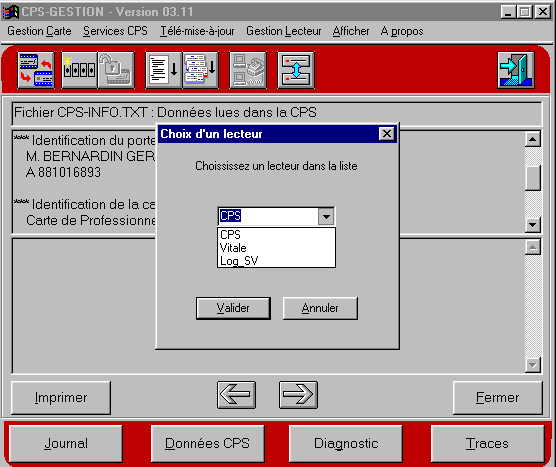Click the document download toolbar icon
556x467 pixels.
tap(163, 70)
